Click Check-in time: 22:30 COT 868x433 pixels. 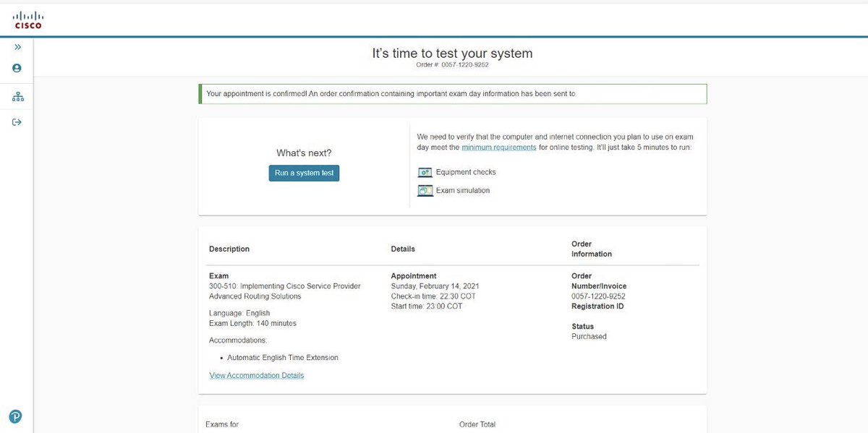tap(433, 296)
